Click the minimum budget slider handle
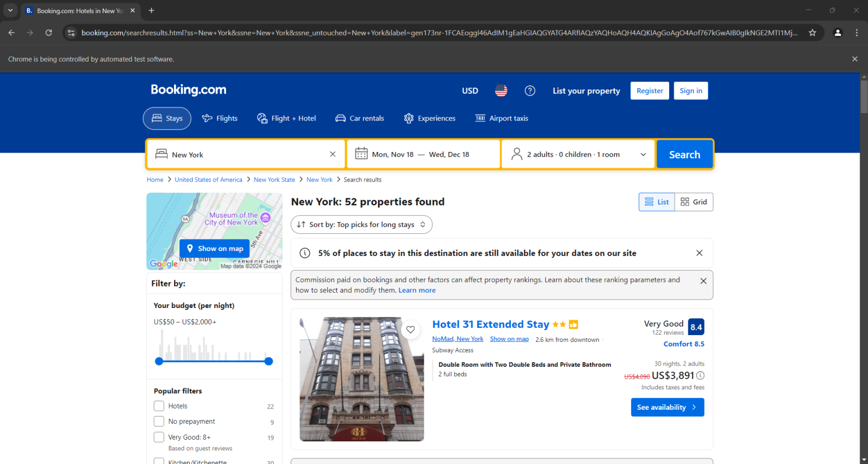This screenshot has width=868, height=464. [159, 361]
